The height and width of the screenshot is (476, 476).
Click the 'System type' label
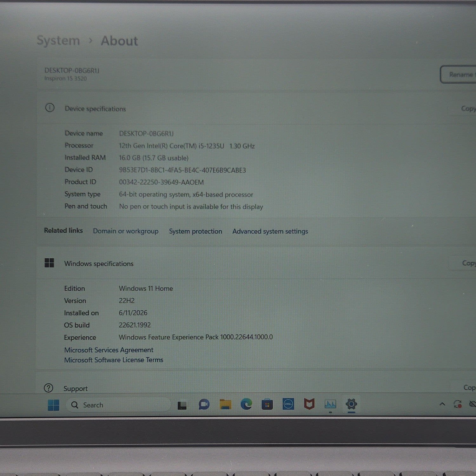[83, 194]
